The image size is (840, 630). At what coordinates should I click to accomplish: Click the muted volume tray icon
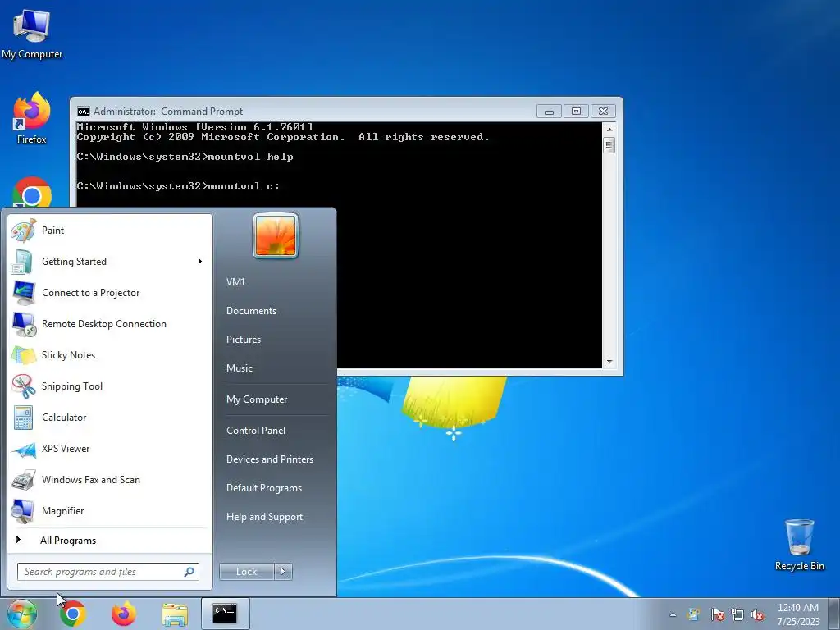click(757, 615)
